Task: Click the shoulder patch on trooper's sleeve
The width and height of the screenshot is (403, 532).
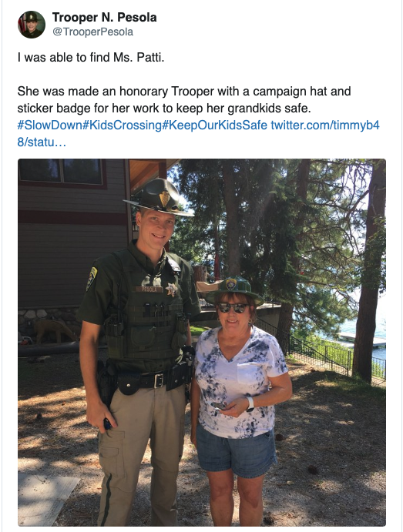Action: (x=92, y=279)
